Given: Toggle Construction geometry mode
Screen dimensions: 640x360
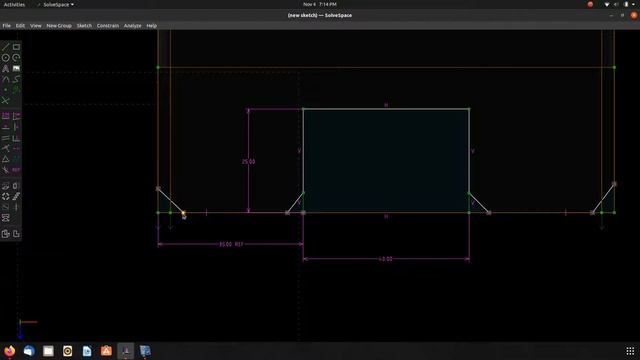Looking at the screenshot, I should (x=16, y=90).
